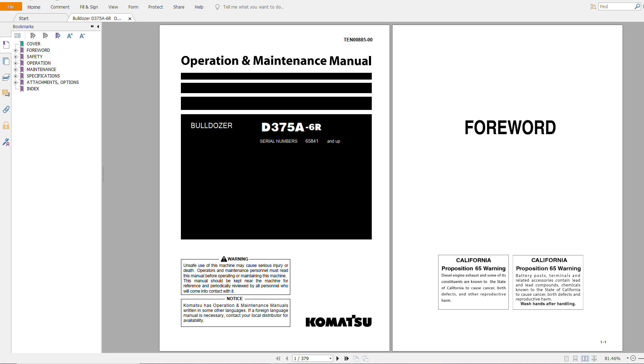Screen dimensions: 644x364
Task: Switch to single page view mode
Action: tap(566, 358)
